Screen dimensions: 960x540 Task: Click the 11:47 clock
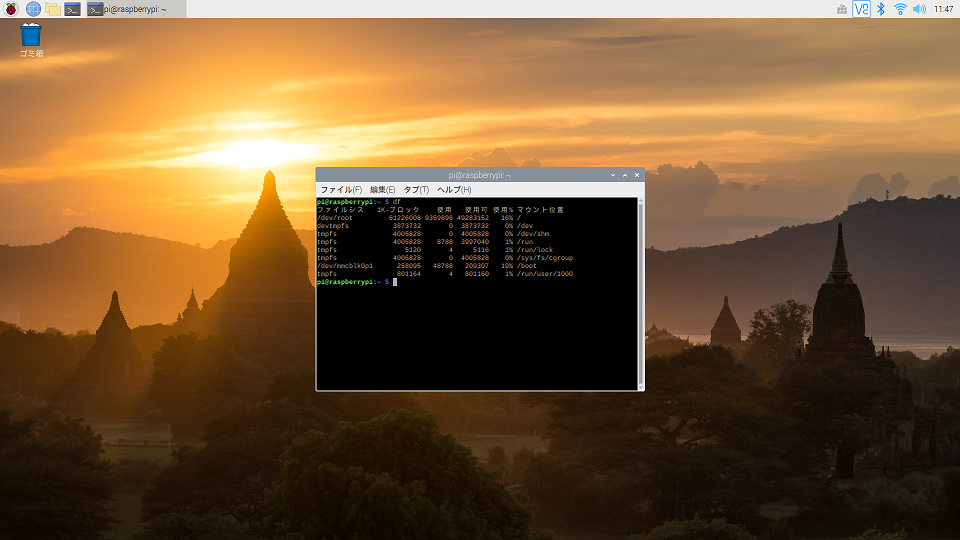coord(943,9)
